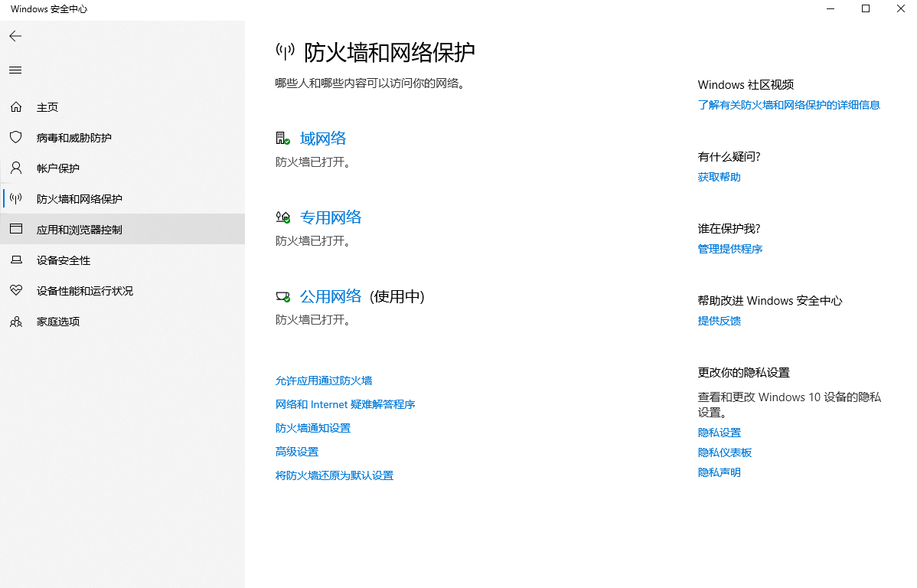
Task: Click 防火墙和网络保护 page heading
Action: [390, 53]
